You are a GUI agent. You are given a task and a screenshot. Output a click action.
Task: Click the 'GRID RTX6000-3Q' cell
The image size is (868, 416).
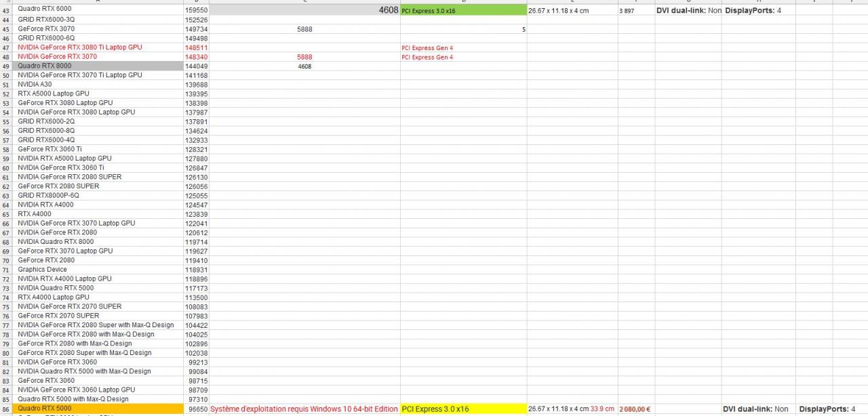pyautogui.click(x=98, y=20)
